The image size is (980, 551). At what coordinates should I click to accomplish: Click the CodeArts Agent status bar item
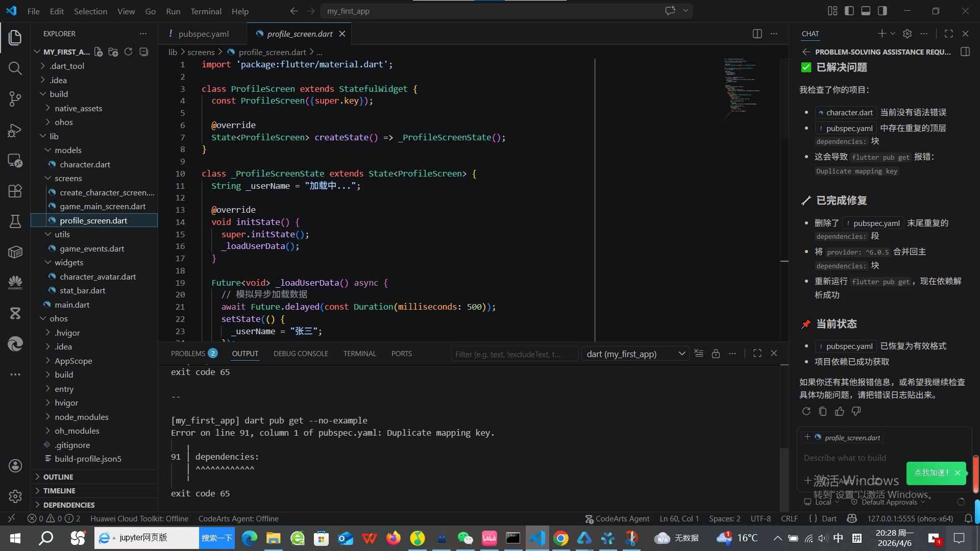pyautogui.click(x=617, y=519)
